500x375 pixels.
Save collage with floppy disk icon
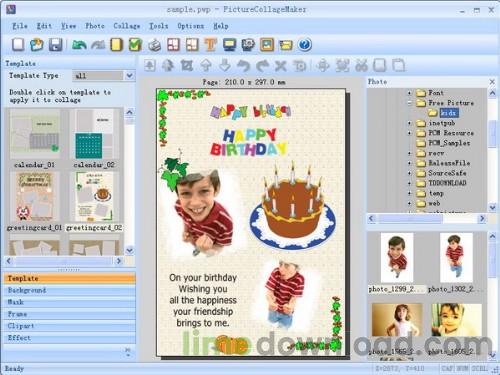(x=56, y=45)
